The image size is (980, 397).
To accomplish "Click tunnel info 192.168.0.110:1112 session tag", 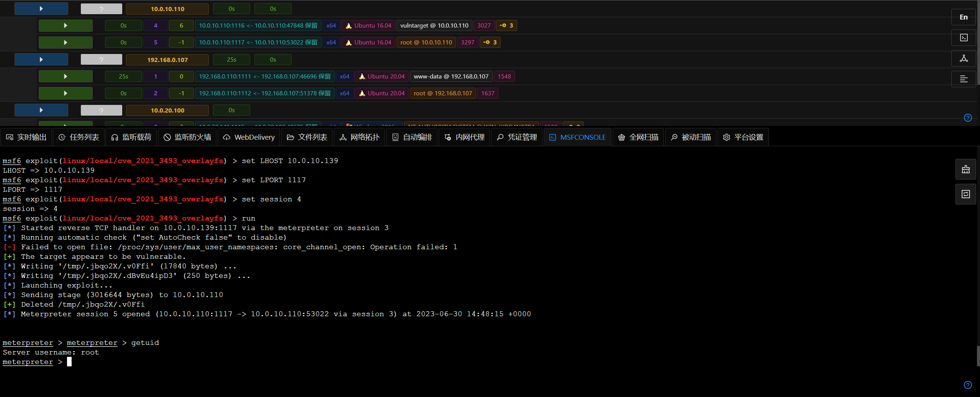I will tap(265, 93).
